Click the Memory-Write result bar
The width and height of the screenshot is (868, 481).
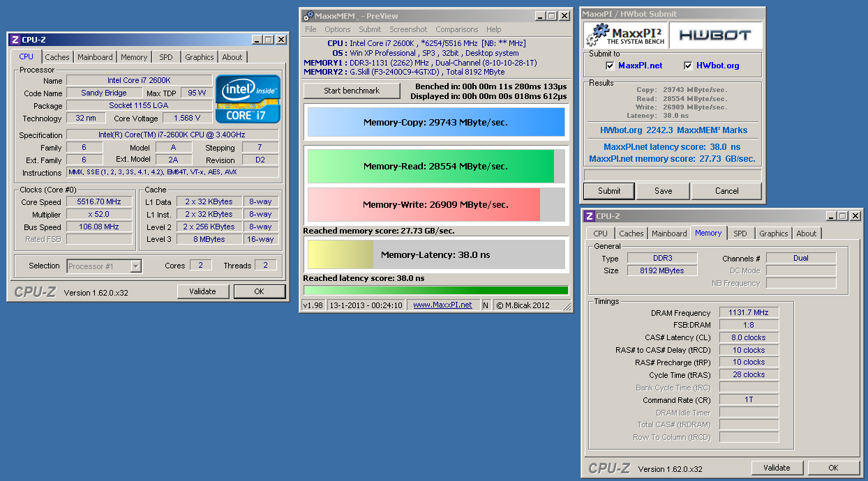pos(436,205)
